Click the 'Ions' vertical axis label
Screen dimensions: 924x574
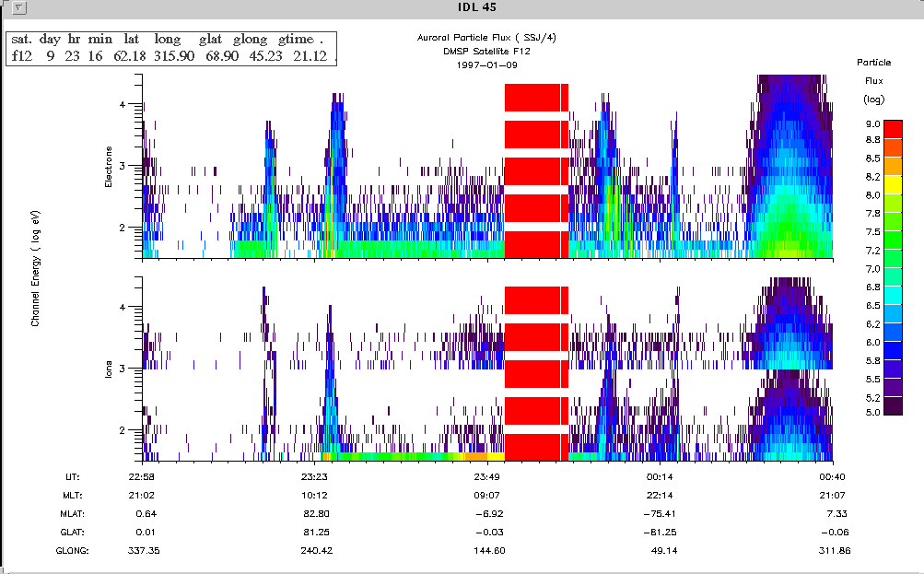tap(109, 369)
